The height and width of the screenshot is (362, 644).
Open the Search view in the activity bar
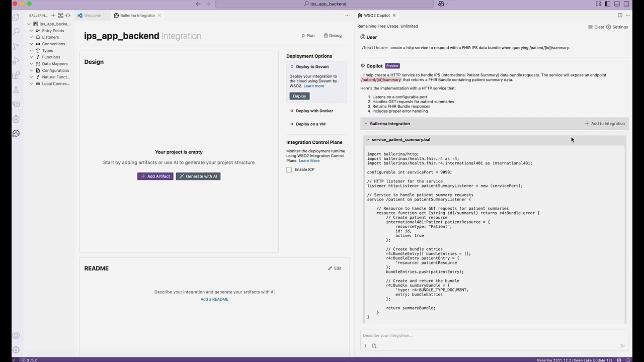[16, 31]
